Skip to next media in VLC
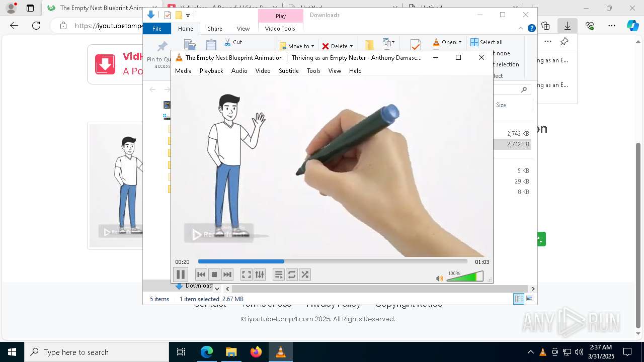Viewport: 644px width, 362px height. (227, 275)
